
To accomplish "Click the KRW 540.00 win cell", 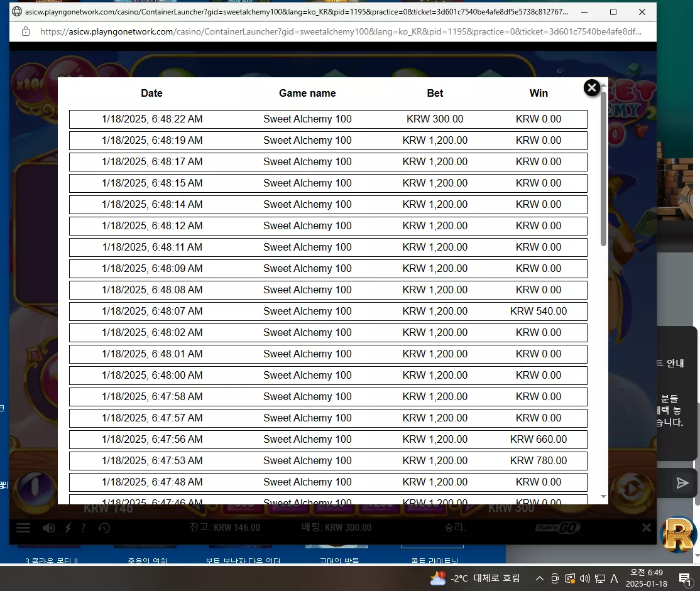I will pyautogui.click(x=539, y=311).
